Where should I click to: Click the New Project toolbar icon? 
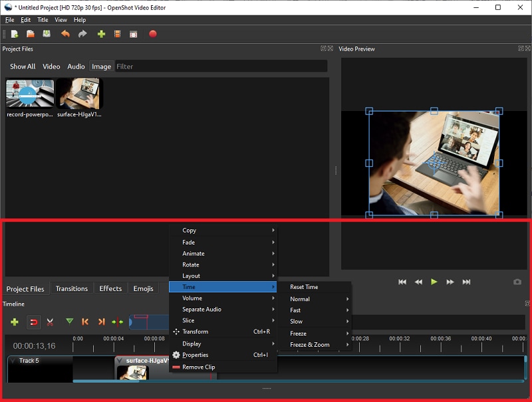coord(14,34)
